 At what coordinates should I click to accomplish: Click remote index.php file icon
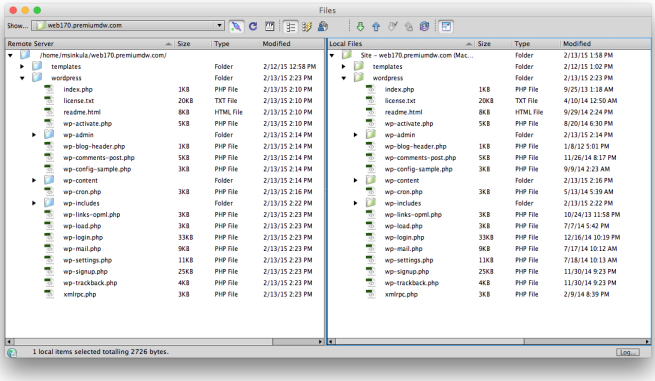click(x=49, y=89)
